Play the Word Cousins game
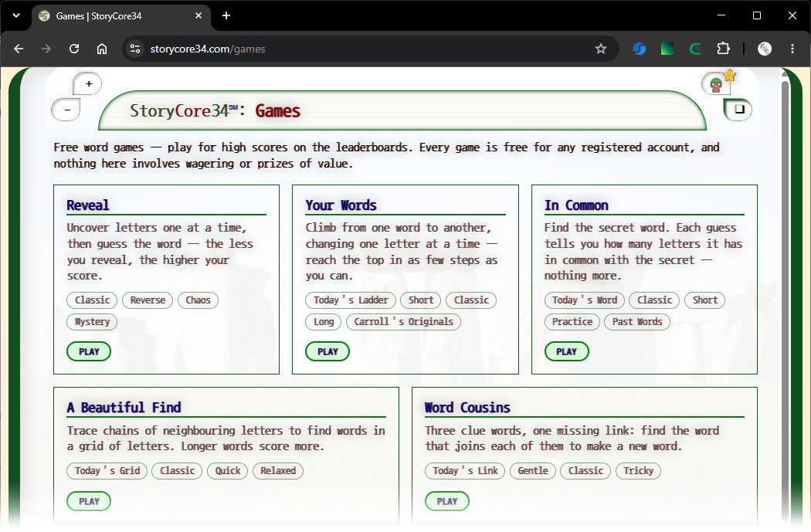 coord(447,501)
